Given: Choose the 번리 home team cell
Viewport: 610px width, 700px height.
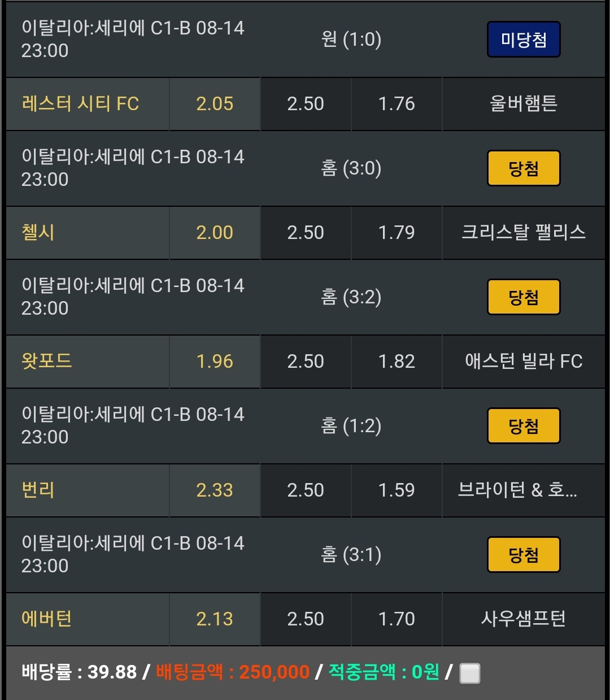Looking at the screenshot, I should 88,490.
